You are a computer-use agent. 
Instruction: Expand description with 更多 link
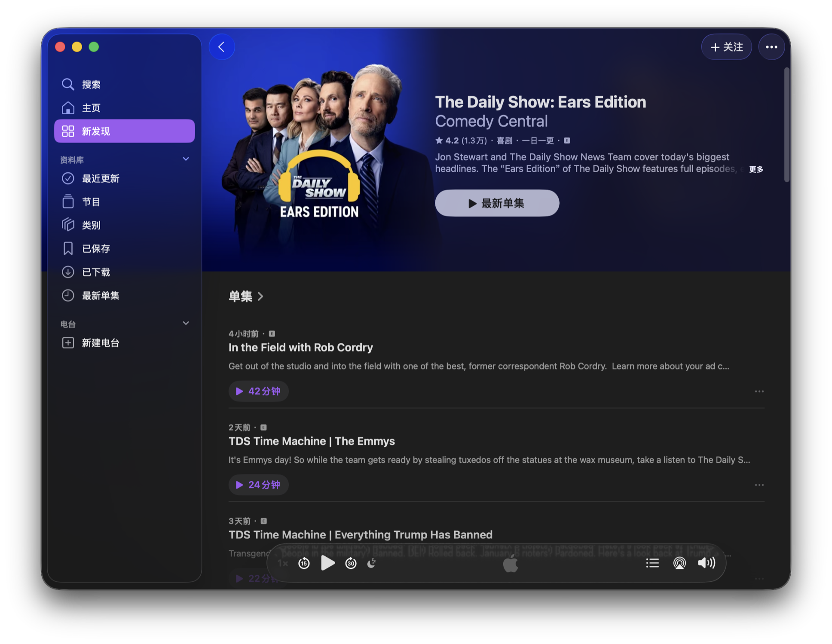click(756, 169)
